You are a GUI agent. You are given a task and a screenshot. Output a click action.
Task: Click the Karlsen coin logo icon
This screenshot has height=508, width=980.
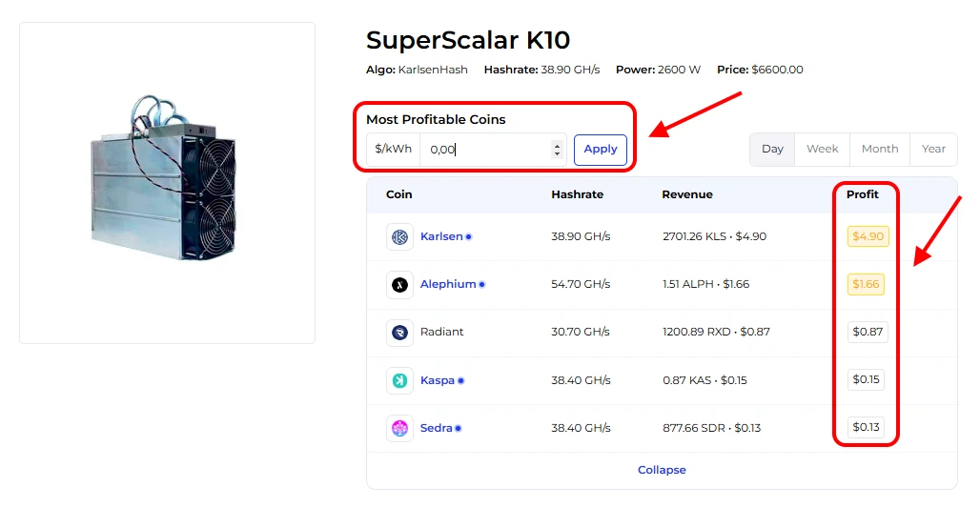point(399,236)
